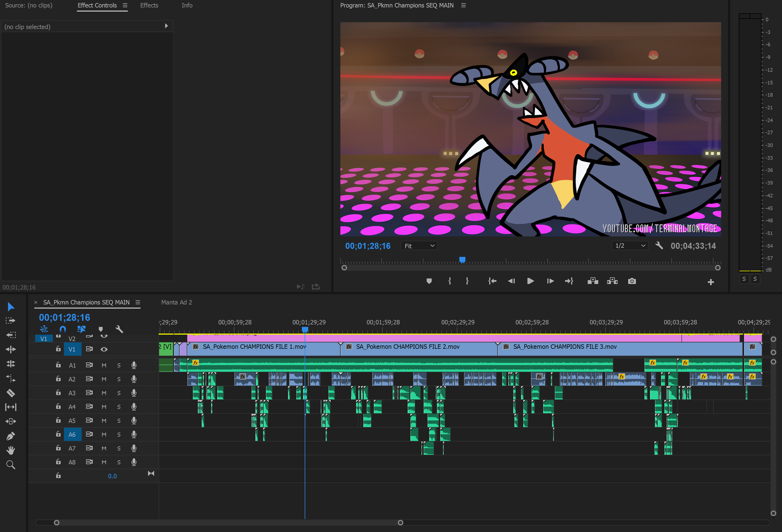Select the A6 track target button
This screenshot has height=532, width=782.
(x=72, y=434)
